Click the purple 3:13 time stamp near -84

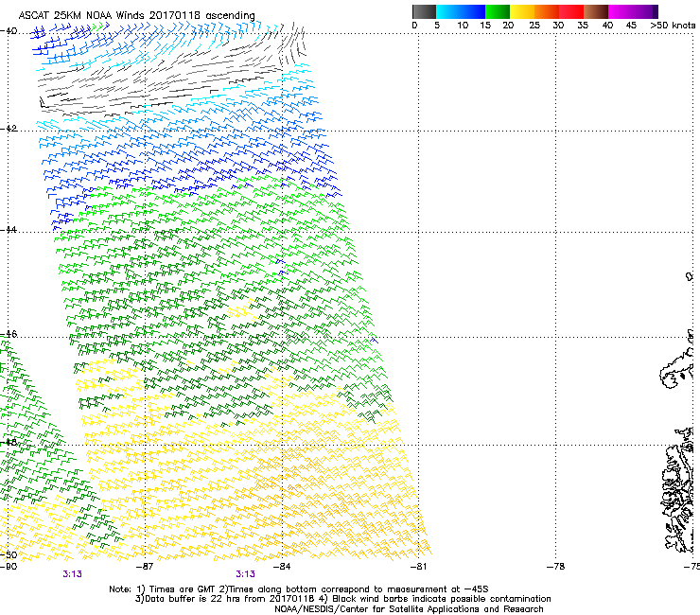[x=246, y=574]
